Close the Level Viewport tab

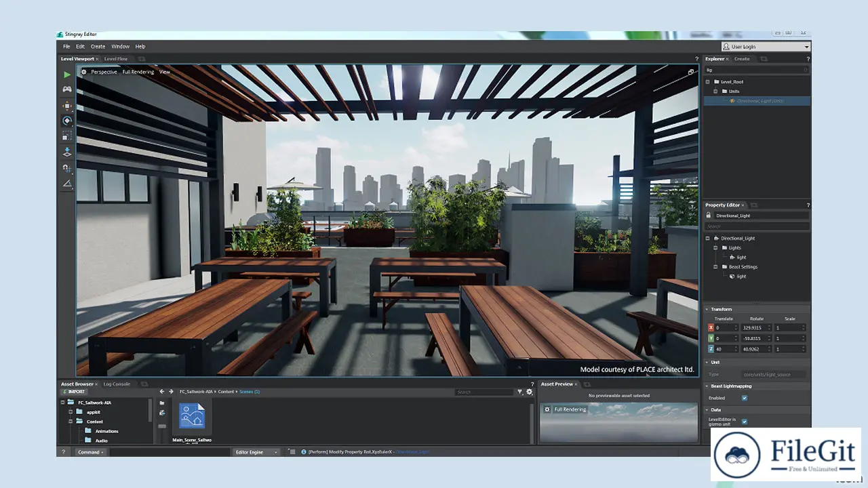pos(98,59)
